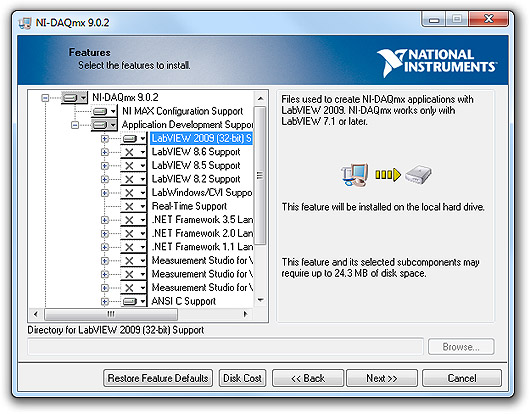Image resolution: width=530 pixels, height=414 pixels.
Task: Expand the .NET Framework 2.0 Language node
Action: click(x=105, y=234)
